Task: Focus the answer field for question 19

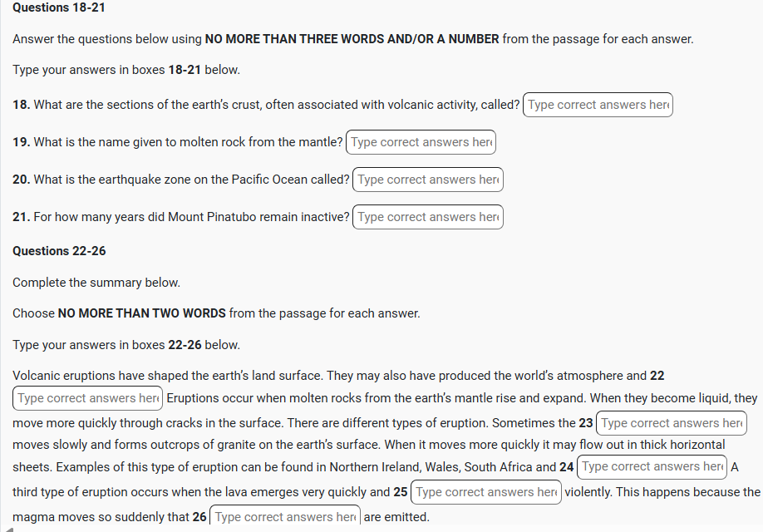Action: (x=421, y=142)
